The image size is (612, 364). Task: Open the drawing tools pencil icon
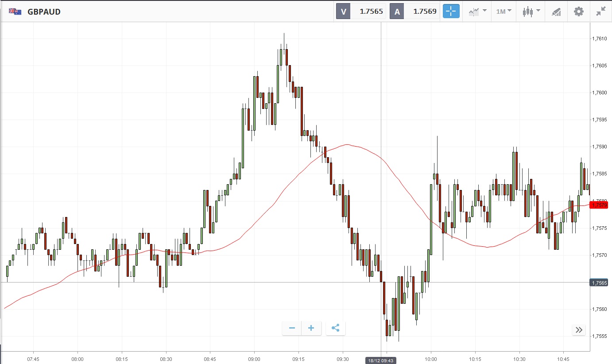pos(556,12)
